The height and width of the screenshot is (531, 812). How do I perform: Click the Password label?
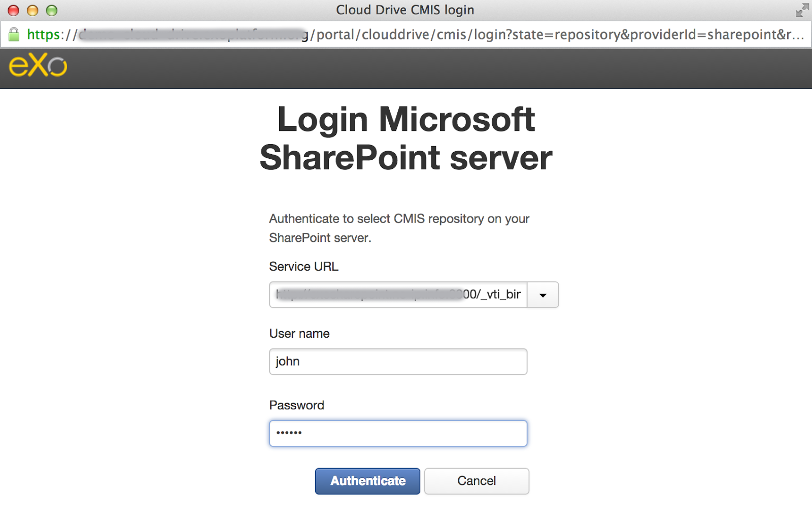point(296,405)
